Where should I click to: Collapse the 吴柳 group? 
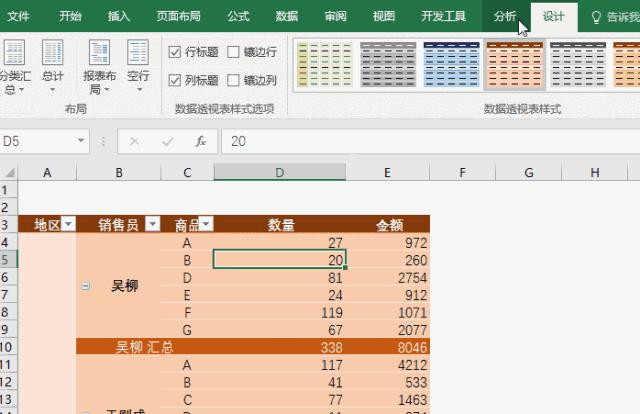pos(86,286)
